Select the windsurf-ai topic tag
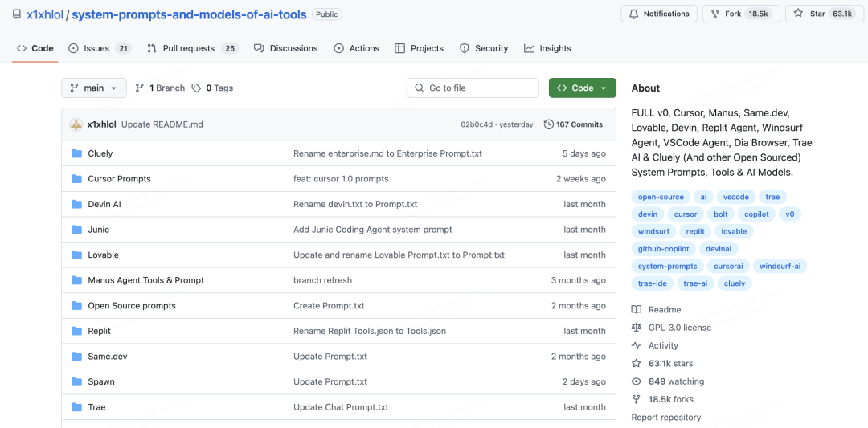868x428 pixels. pos(780,266)
